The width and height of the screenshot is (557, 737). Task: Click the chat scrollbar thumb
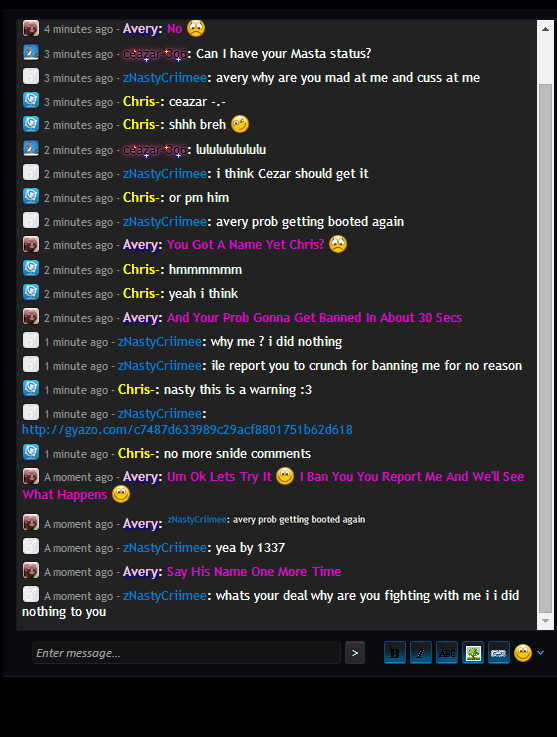[545, 348]
